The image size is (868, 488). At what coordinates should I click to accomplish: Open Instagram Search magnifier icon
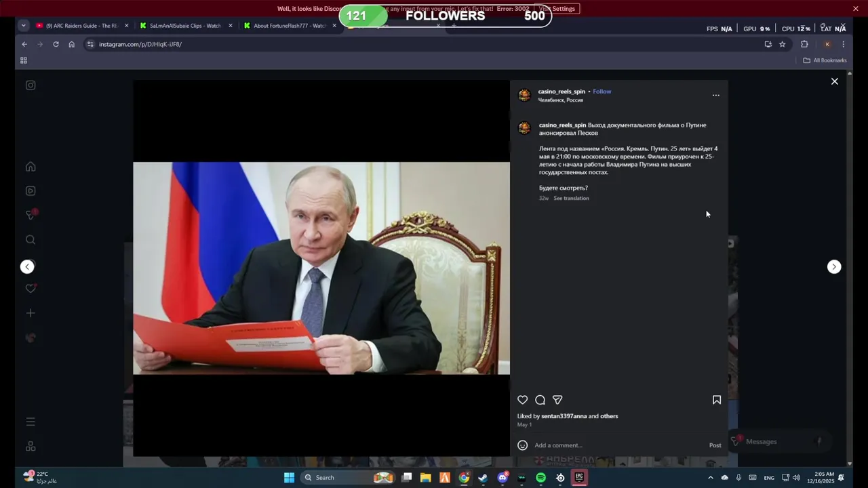[x=31, y=240]
